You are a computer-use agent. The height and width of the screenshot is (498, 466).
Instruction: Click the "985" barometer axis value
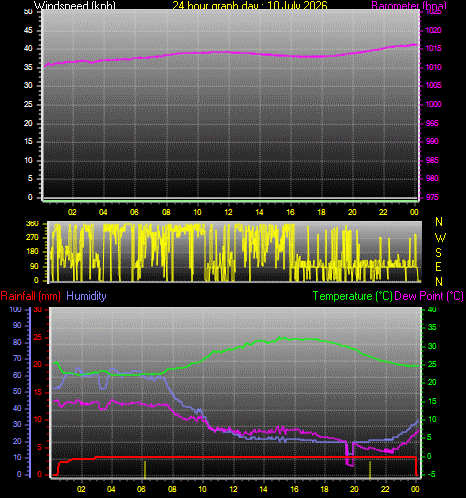432,160
